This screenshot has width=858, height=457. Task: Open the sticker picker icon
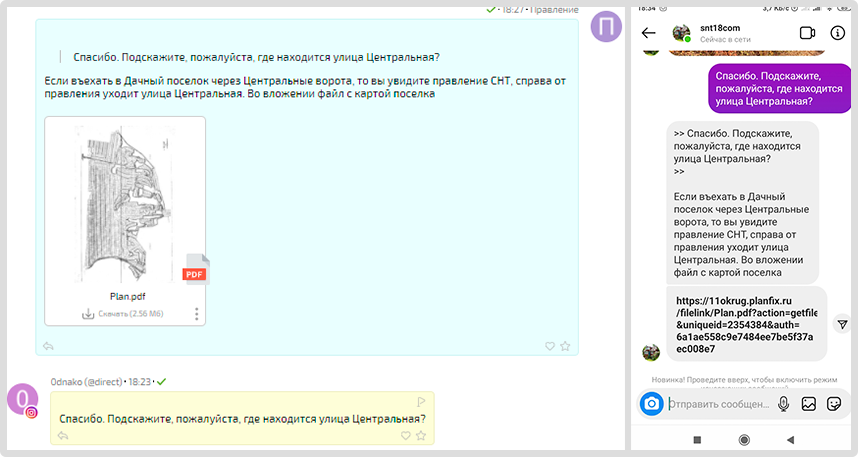tap(834, 404)
